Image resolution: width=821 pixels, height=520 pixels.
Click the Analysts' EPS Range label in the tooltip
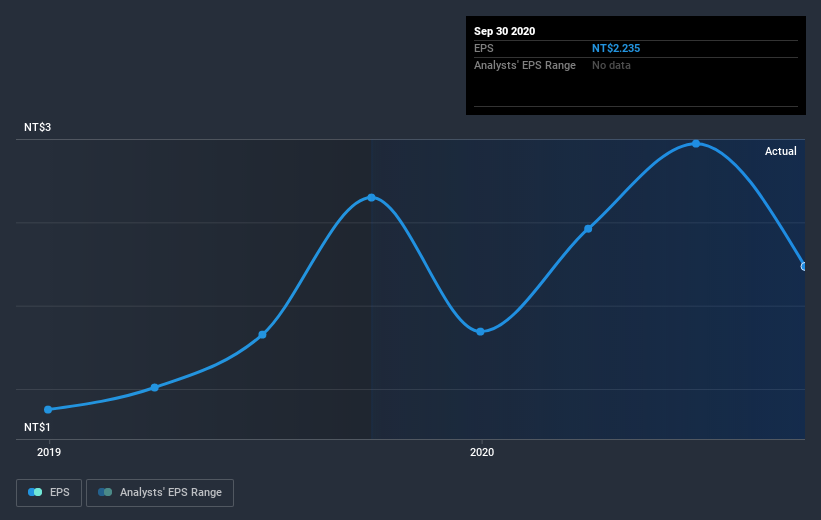(525, 65)
